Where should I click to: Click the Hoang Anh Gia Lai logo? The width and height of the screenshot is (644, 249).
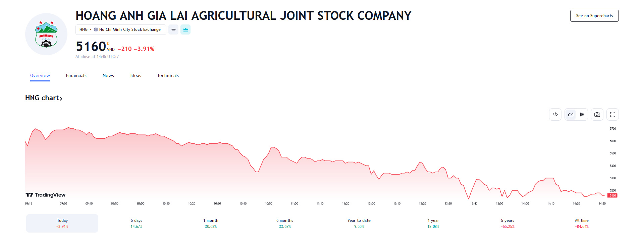(x=46, y=34)
